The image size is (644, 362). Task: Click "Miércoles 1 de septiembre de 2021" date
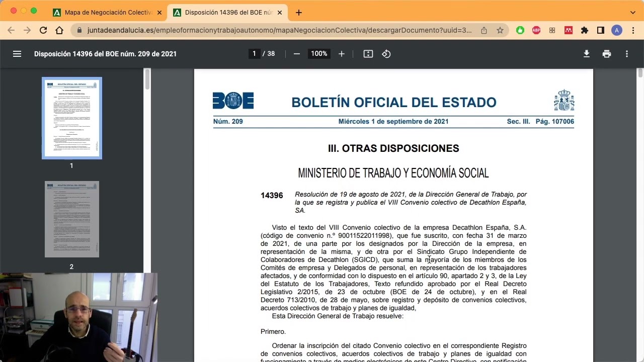click(393, 122)
